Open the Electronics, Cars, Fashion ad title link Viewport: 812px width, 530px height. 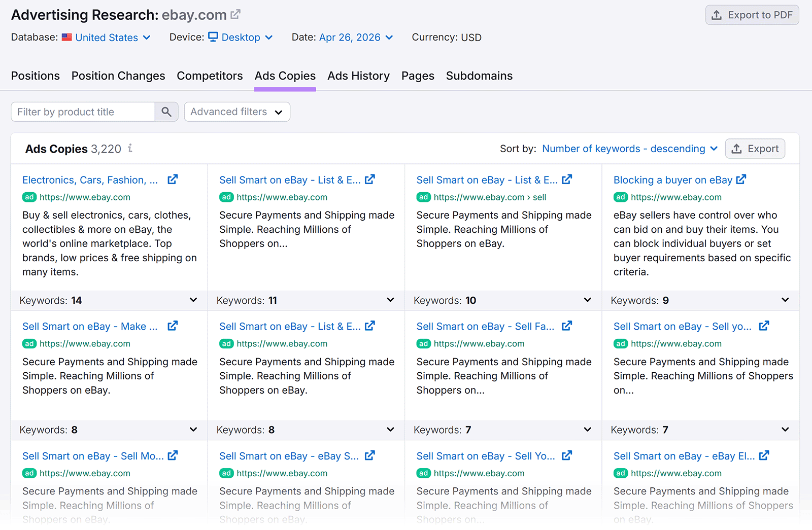click(90, 180)
